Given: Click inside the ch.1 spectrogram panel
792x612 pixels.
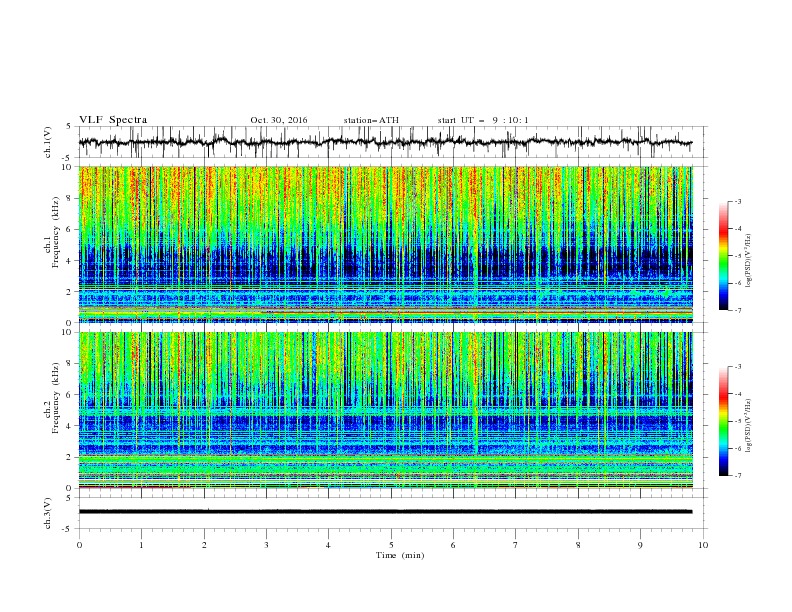Looking at the screenshot, I should (385, 244).
